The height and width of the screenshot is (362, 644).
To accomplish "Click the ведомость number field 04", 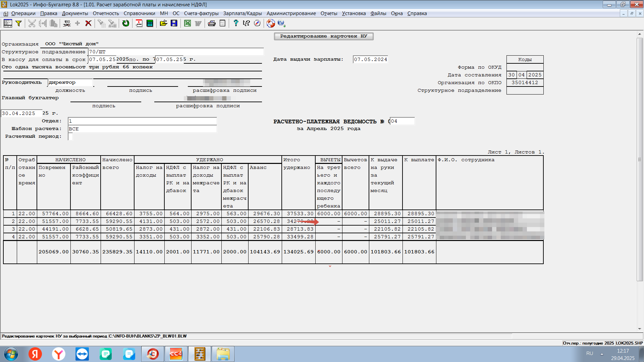I will point(402,121).
